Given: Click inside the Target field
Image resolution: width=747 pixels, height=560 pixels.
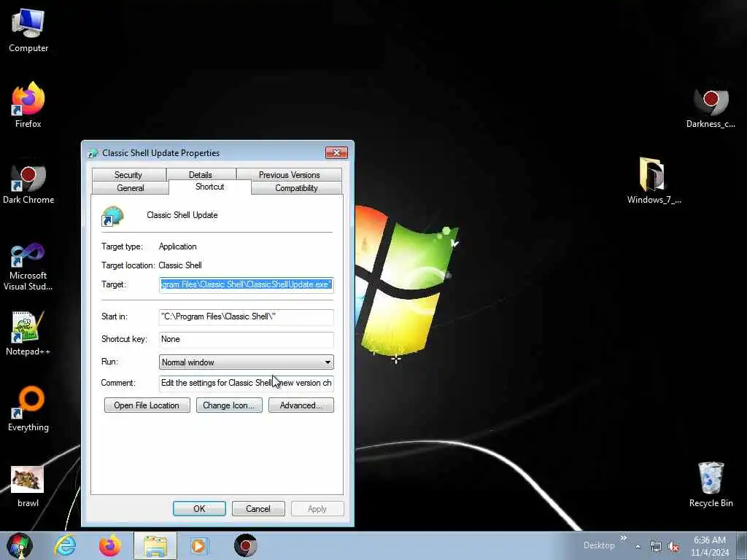Looking at the screenshot, I should coord(247,285).
